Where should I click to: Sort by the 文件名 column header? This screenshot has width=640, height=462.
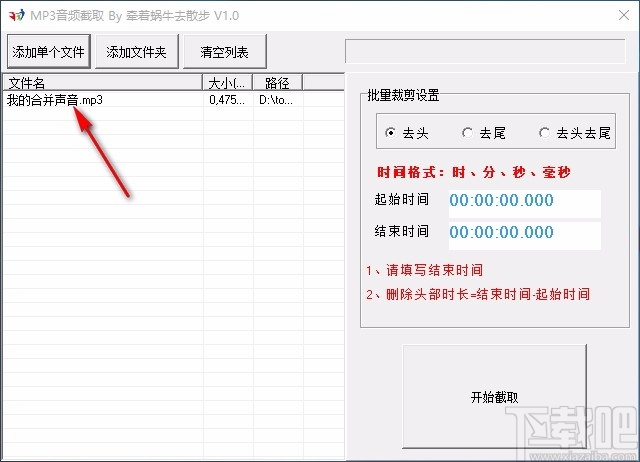pyautogui.click(x=103, y=83)
